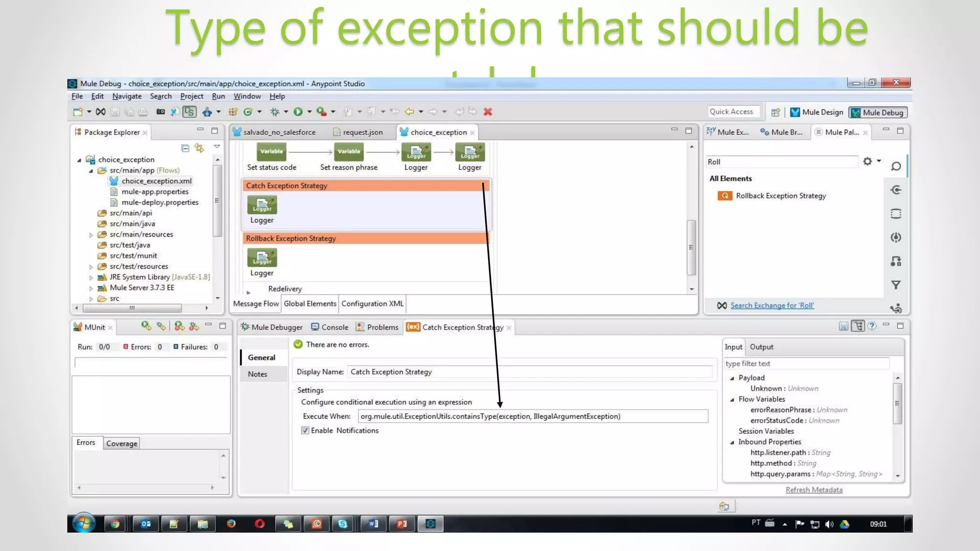Collapse the Inbound Properties metadata node
The image size is (980, 551).
[732, 442]
